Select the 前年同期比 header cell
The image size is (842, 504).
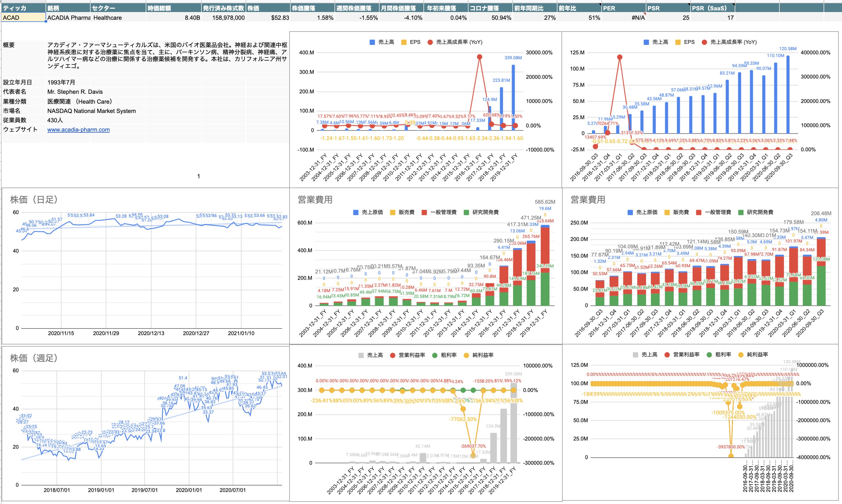(535, 8)
